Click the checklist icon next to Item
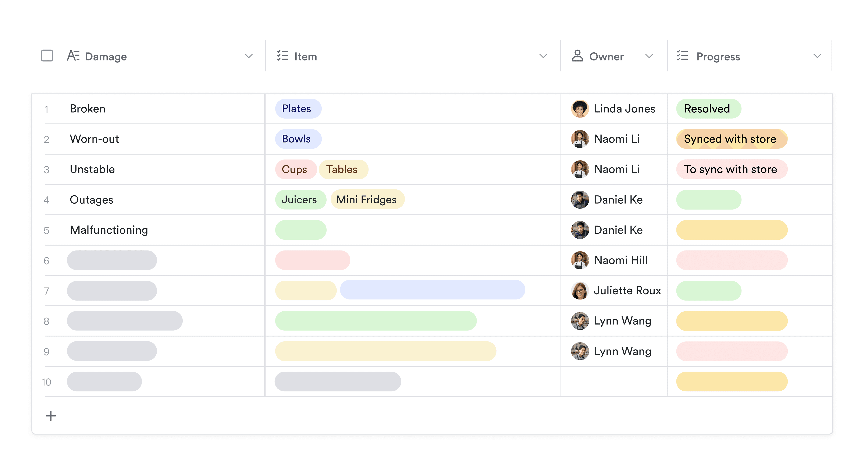Image resolution: width=868 pixels, height=463 pixels. click(x=282, y=56)
